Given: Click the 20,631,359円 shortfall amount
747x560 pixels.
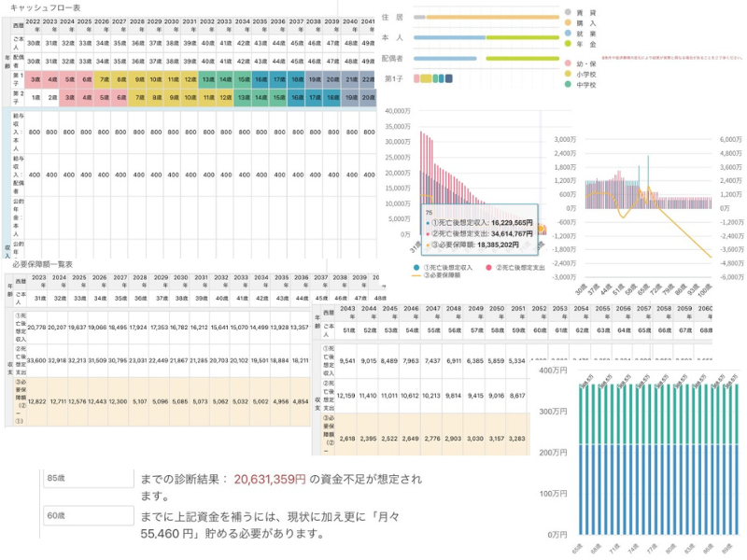Looking at the screenshot, I should [271, 479].
